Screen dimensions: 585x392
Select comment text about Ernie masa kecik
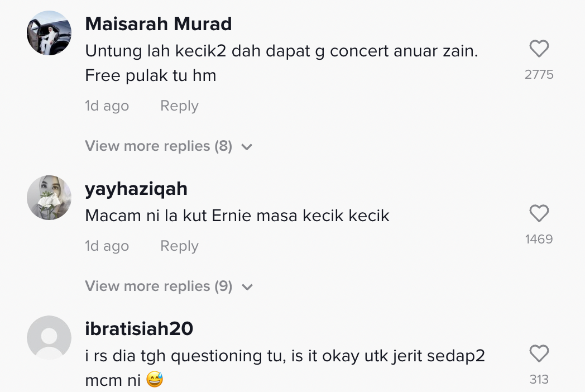(237, 216)
